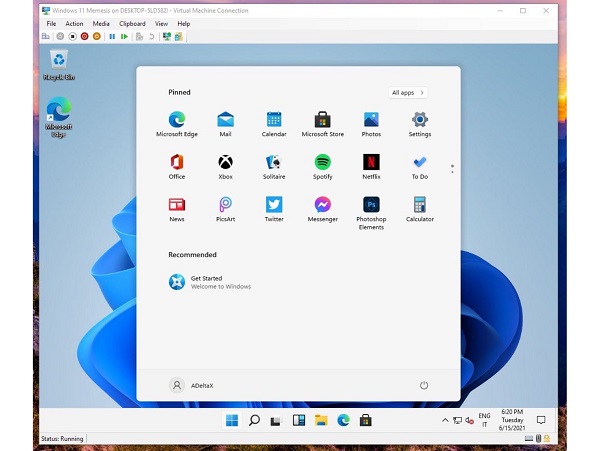Click the Start menu power button
The image size is (600, 451).
point(424,385)
